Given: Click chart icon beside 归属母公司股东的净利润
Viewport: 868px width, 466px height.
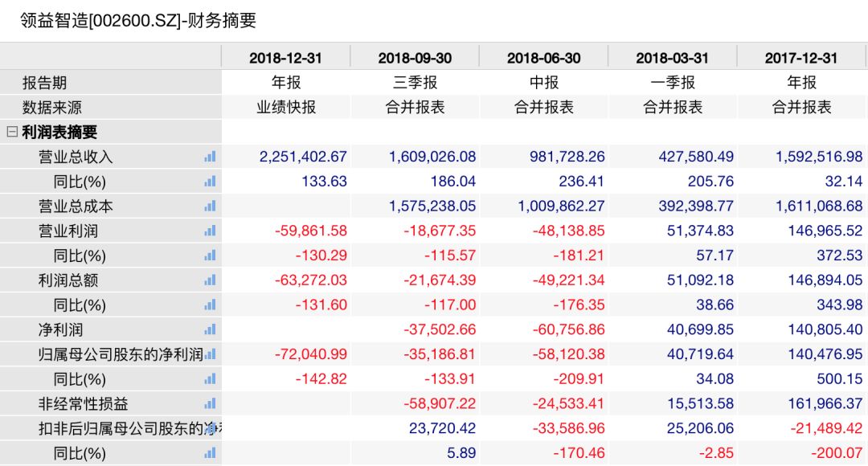Looking at the screenshot, I should pos(210,354).
